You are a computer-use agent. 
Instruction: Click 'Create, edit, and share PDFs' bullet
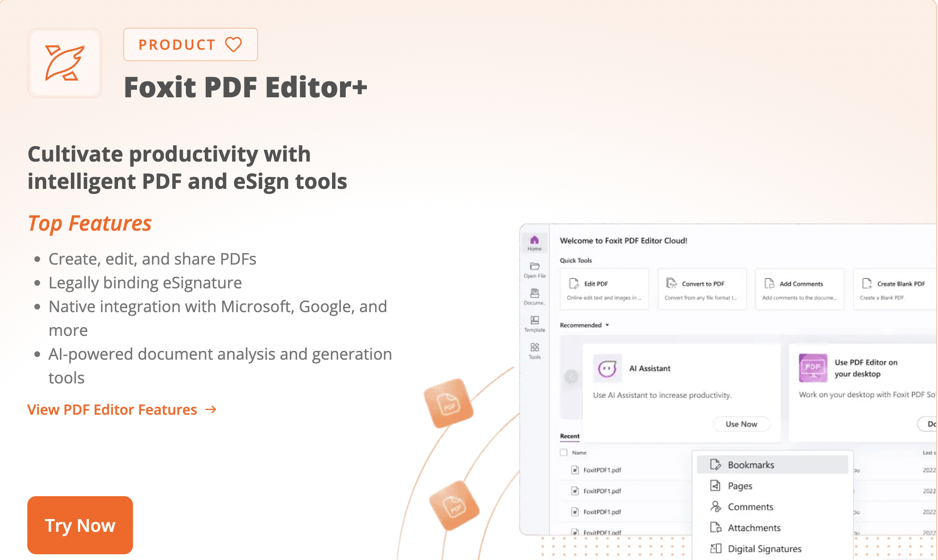tap(152, 259)
